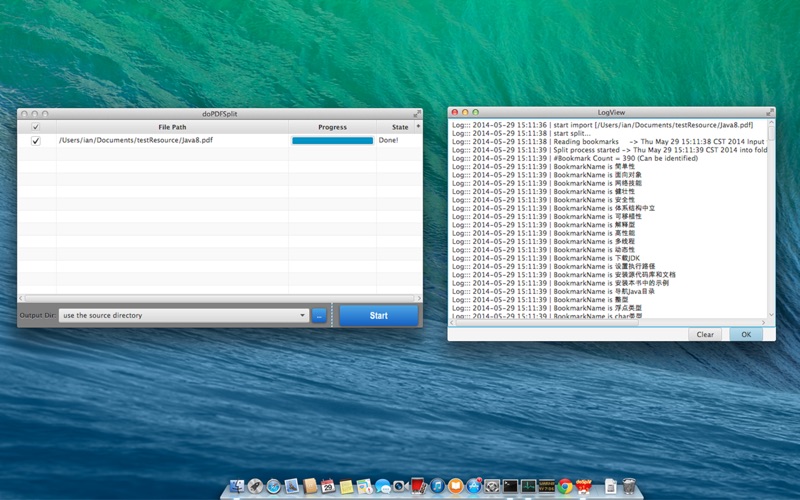Viewport: 800px width, 500px height.
Task: Open Calendar icon showing 29 in Dock
Action: [328, 486]
